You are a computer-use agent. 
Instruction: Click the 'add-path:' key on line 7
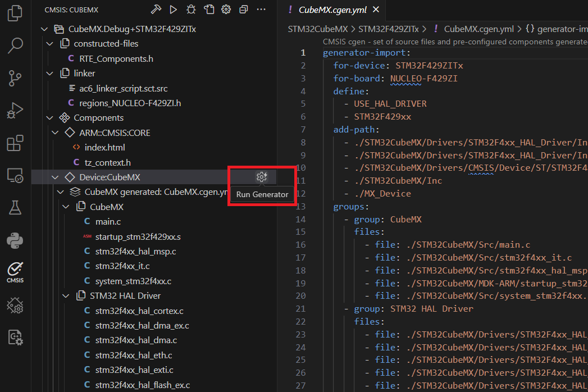356,130
